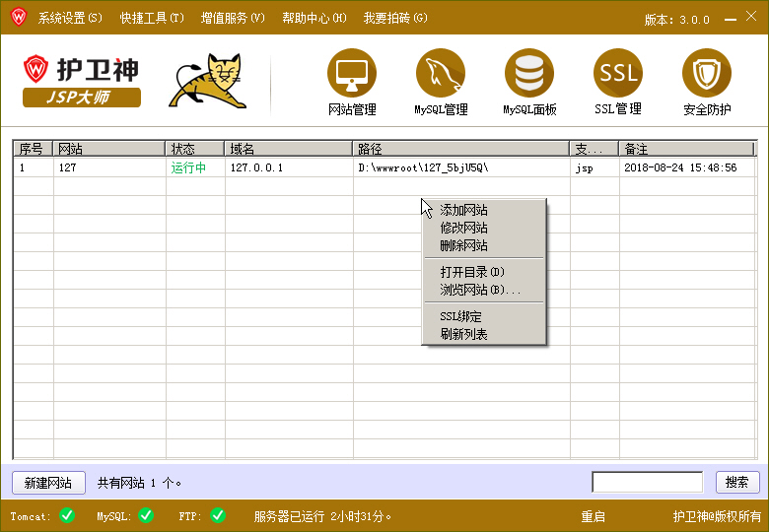Select 添加网站 from context menu
Screen dimensions: 769x532
tap(463, 210)
